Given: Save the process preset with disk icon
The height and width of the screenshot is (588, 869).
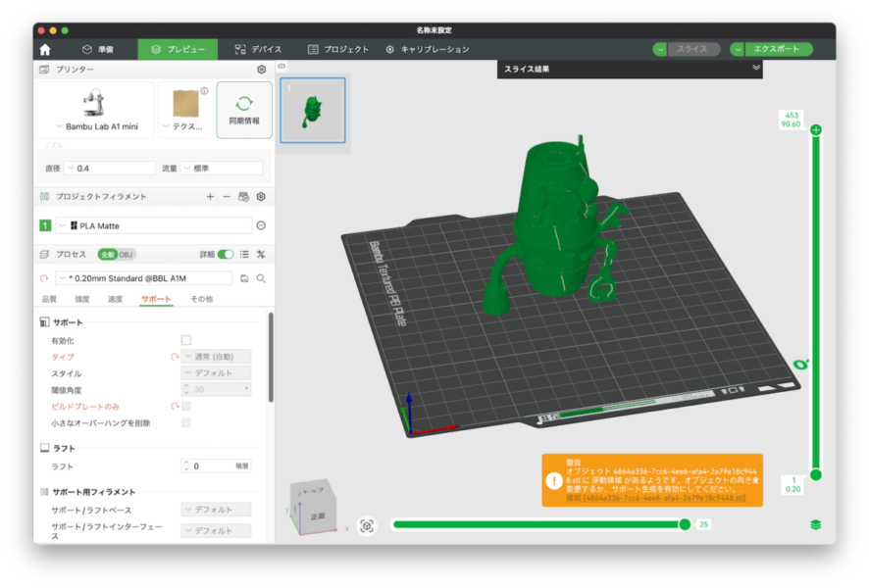Looking at the screenshot, I should click(x=244, y=278).
